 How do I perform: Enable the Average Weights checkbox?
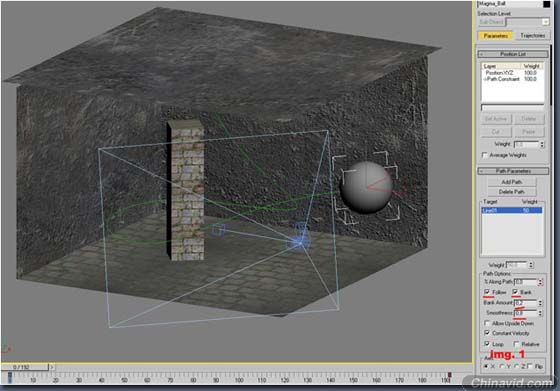(485, 155)
